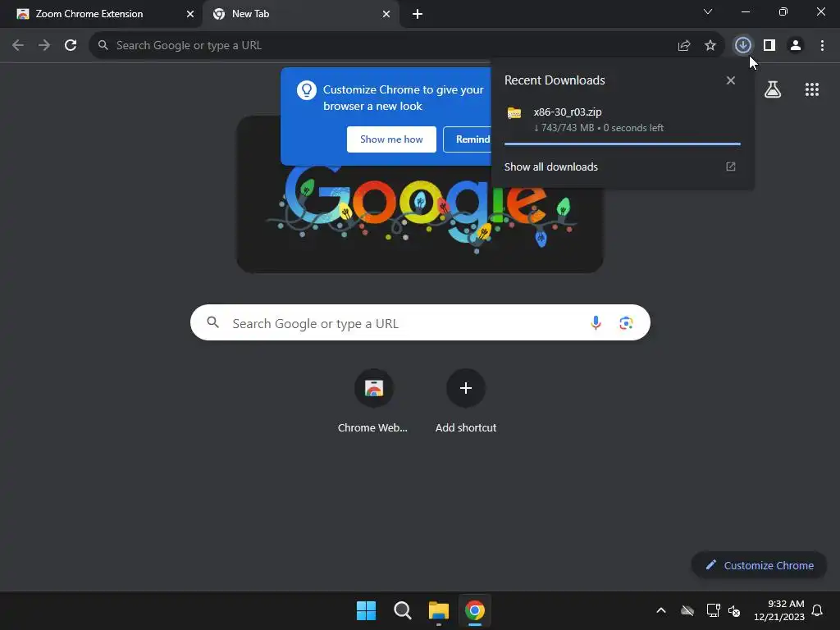Click the lightbulb tip icon
The image size is (840, 630).
[x=307, y=90]
